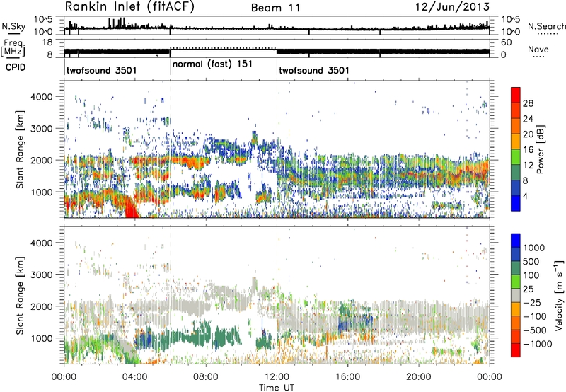Click the '4000' range tick in velocity panel
Viewport: 566px width, 392px height.
tap(42, 243)
